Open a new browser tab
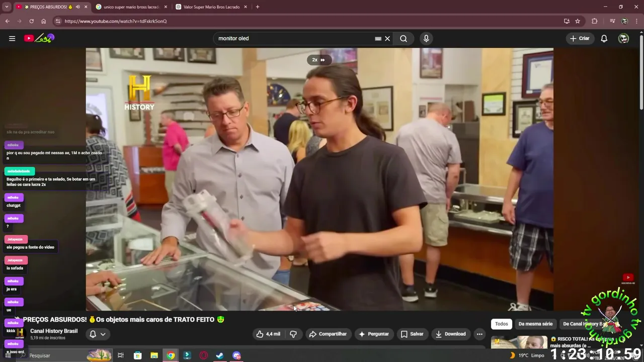644x362 pixels. [258, 7]
